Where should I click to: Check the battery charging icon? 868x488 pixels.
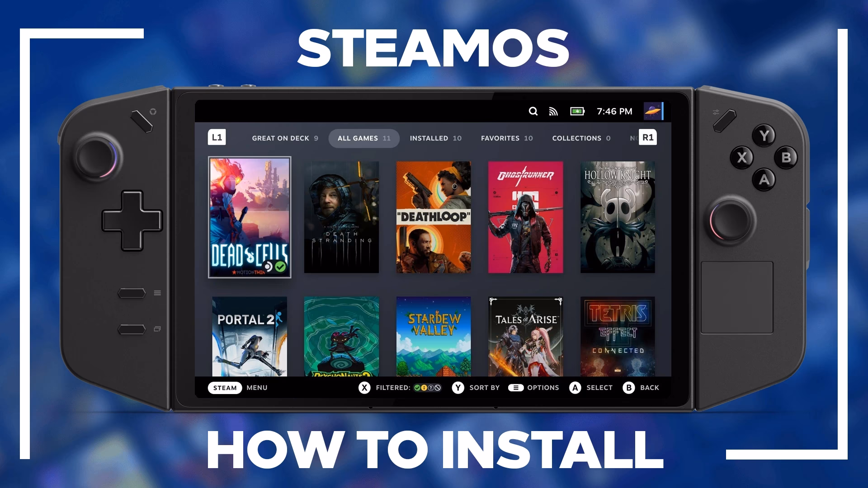[x=577, y=111]
